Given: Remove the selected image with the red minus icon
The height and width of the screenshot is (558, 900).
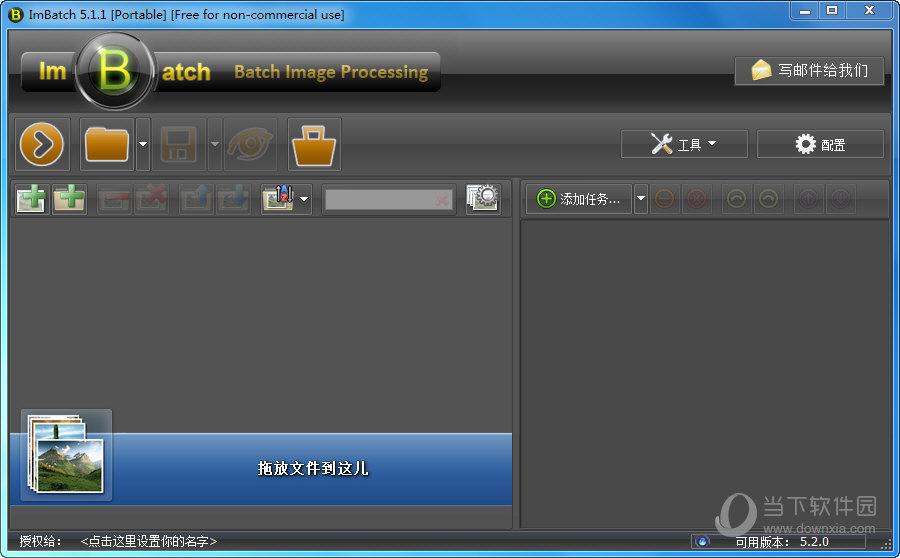Looking at the screenshot, I should pyautogui.click(x=115, y=199).
